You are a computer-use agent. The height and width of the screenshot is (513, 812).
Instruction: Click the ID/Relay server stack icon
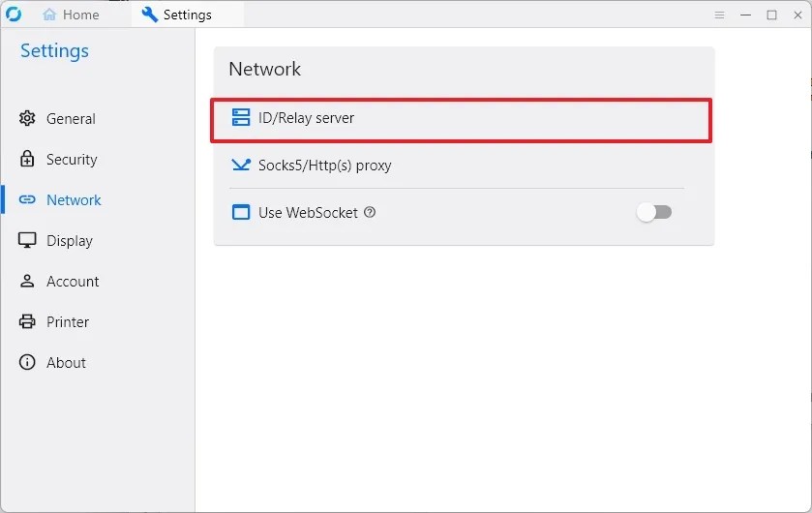click(241, 117)
